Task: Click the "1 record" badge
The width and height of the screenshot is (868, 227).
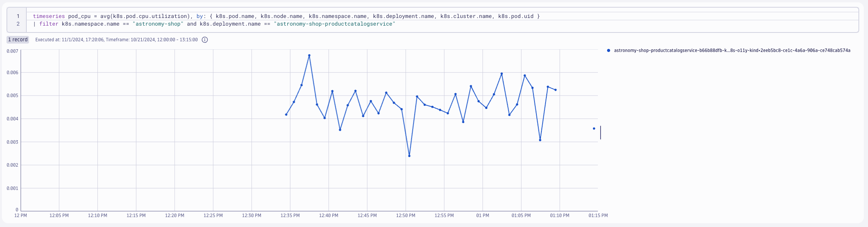Action: click(18, 40)
